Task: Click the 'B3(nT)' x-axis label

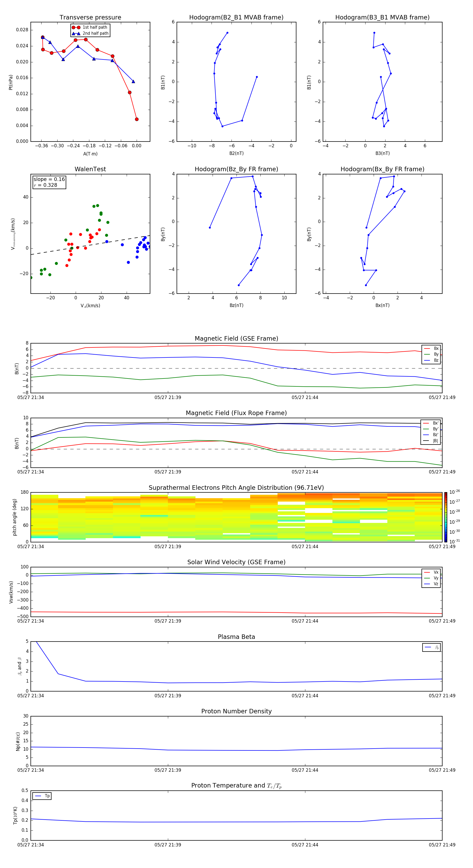Action: (x=382, y=153)
